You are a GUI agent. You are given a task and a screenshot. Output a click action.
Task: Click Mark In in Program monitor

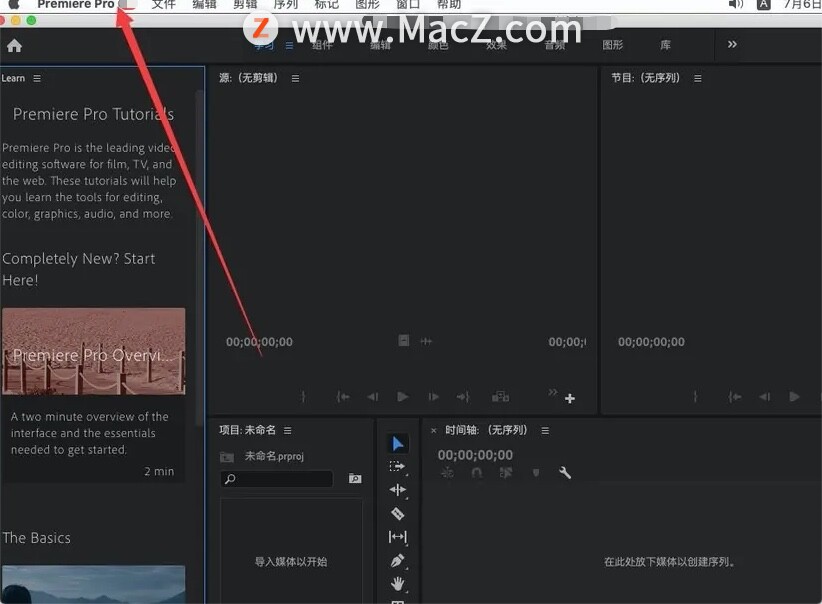pyautogui.click(x=695, y=396)
